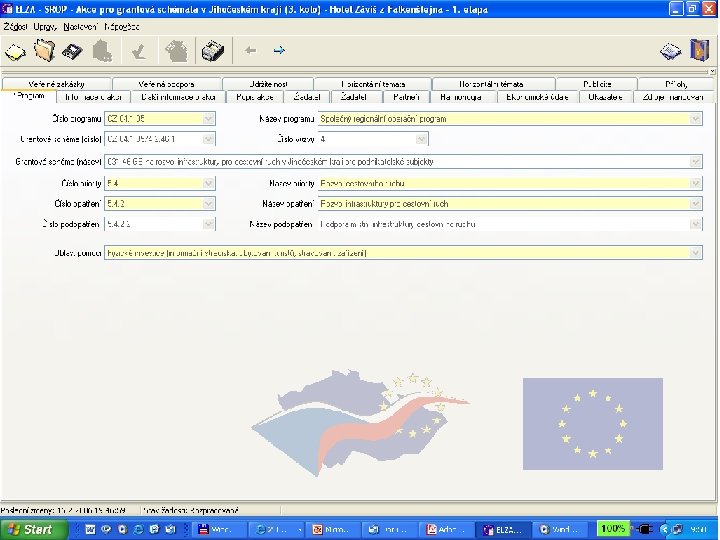Open Internet Explorer quick launch icon
The width and height of the screenshot is (720, 540).
click(x=138, y=530)
